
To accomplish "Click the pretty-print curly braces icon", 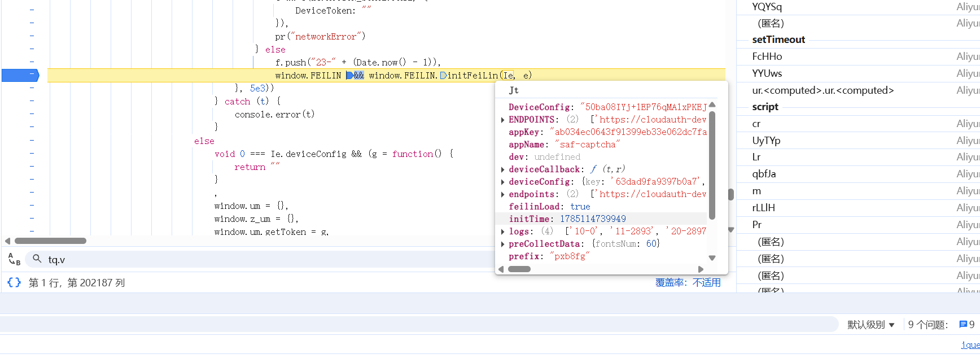I will [14, 282].
